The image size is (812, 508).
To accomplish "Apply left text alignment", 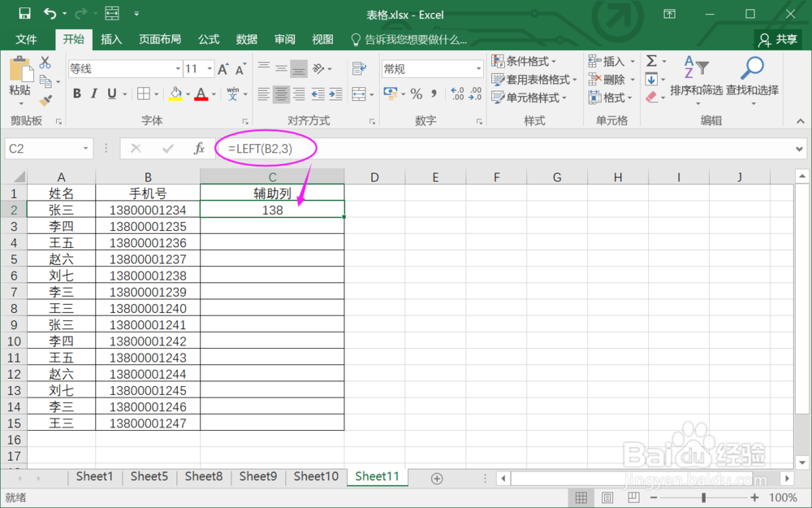I will coord(264,93).
